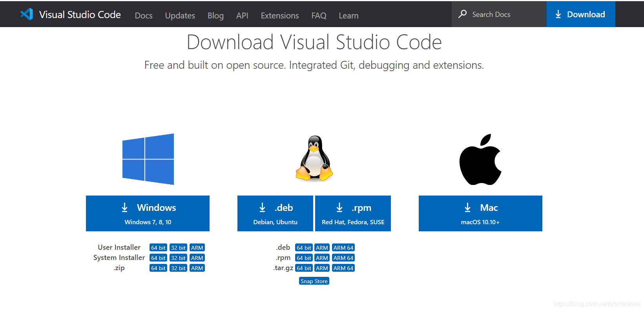The image size is (644, 311).
Task: Click the blue Download button in header
Action: point(580,14)
